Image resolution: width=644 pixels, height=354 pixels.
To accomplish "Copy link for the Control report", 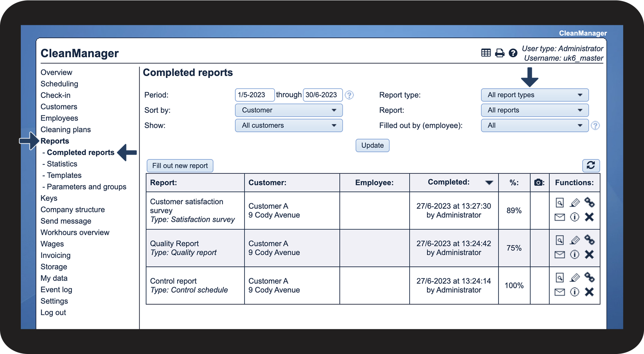I will tap(589, 277).
